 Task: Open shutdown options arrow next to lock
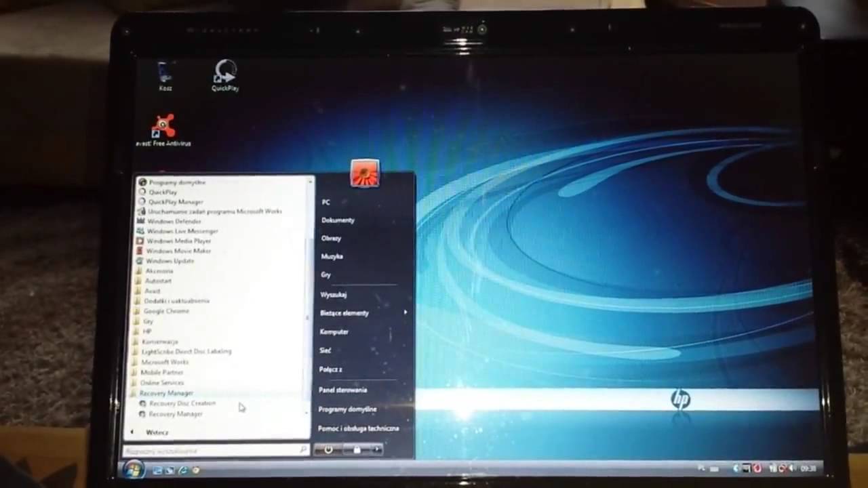click(x=377, y=449)
